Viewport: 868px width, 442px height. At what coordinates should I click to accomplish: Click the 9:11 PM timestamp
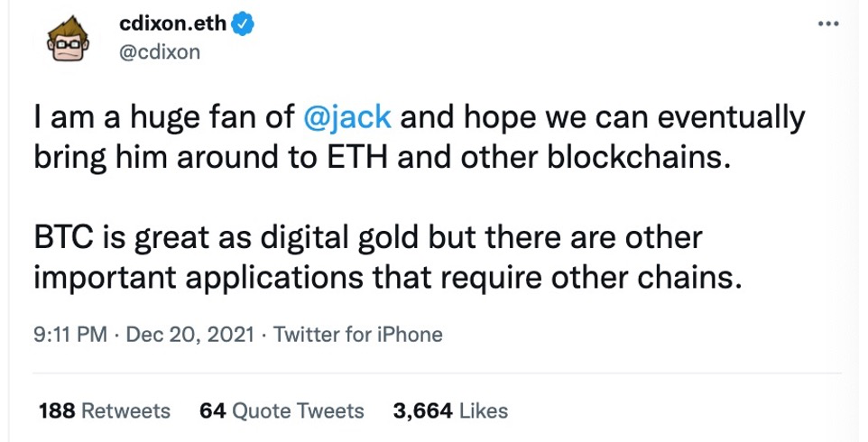(70, 335)
